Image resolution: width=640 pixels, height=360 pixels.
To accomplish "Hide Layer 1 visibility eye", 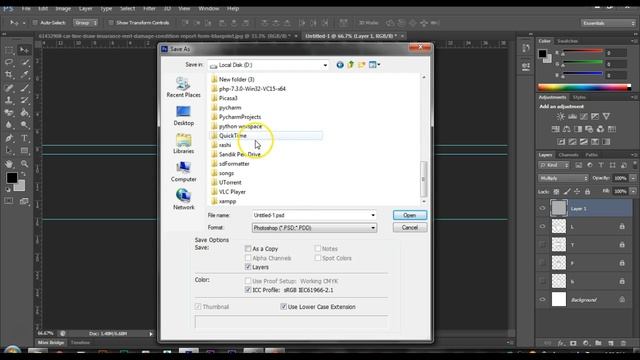I will pyautogui.click(x=542, y=209).
